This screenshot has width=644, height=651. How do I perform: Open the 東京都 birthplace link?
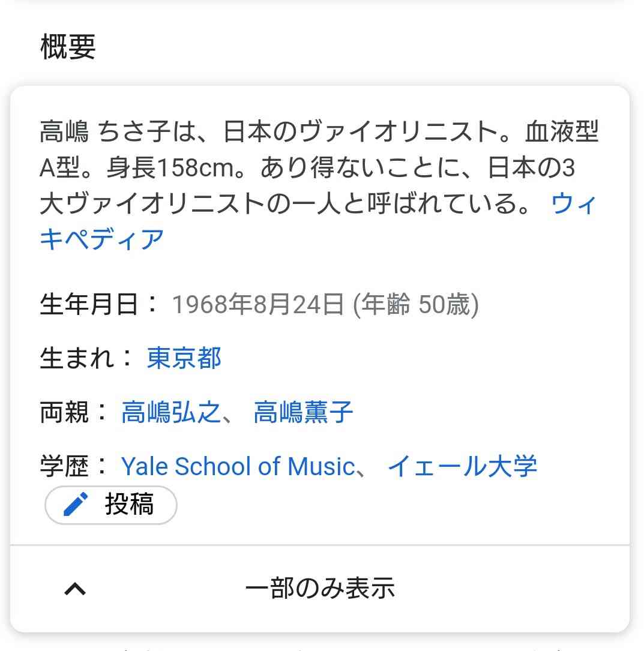184,358
